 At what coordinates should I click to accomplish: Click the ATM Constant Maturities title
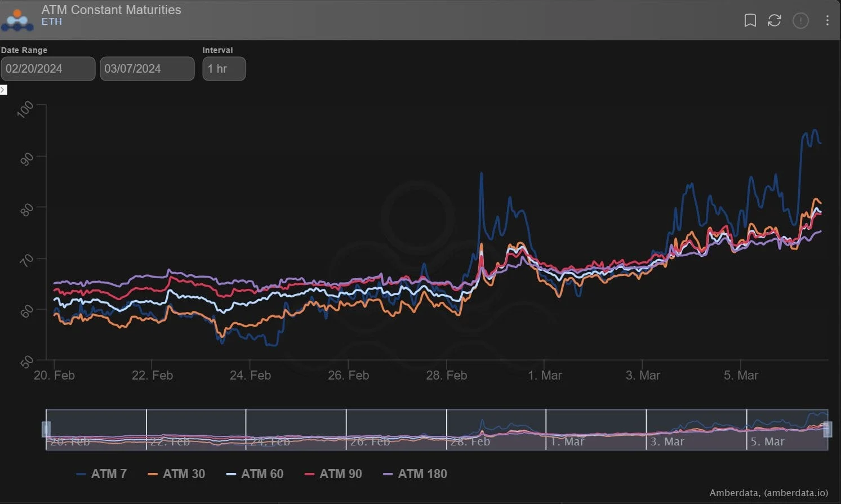tap(111, 10)
